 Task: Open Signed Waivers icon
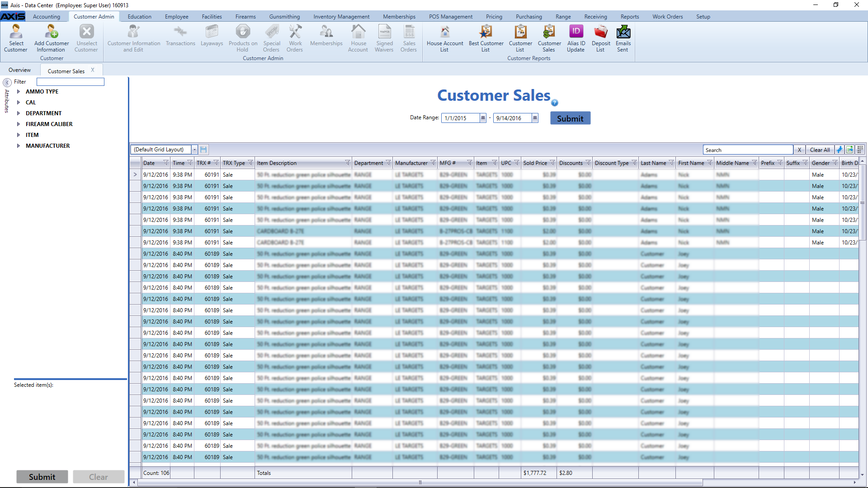(x=384, y=38)
